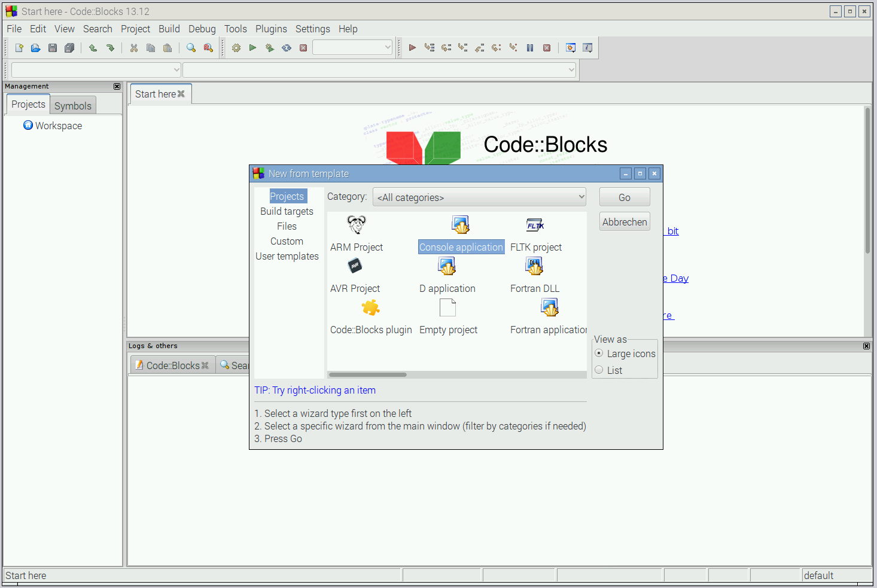Switch to the Symbols tab in Management
The height and width of the screenshot is (588, 877).
(x=72, y=105)
